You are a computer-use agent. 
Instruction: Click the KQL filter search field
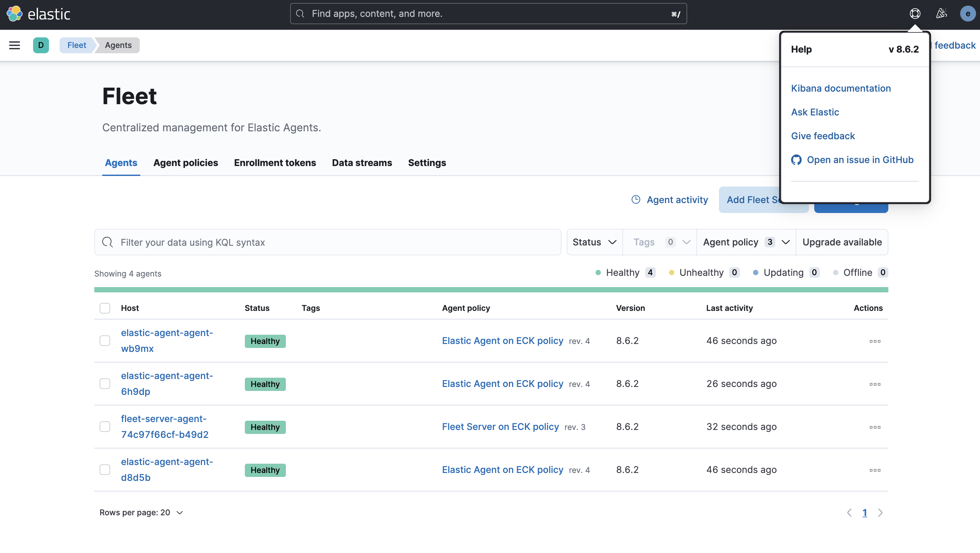pyautogui.click(x=327, y=242)
